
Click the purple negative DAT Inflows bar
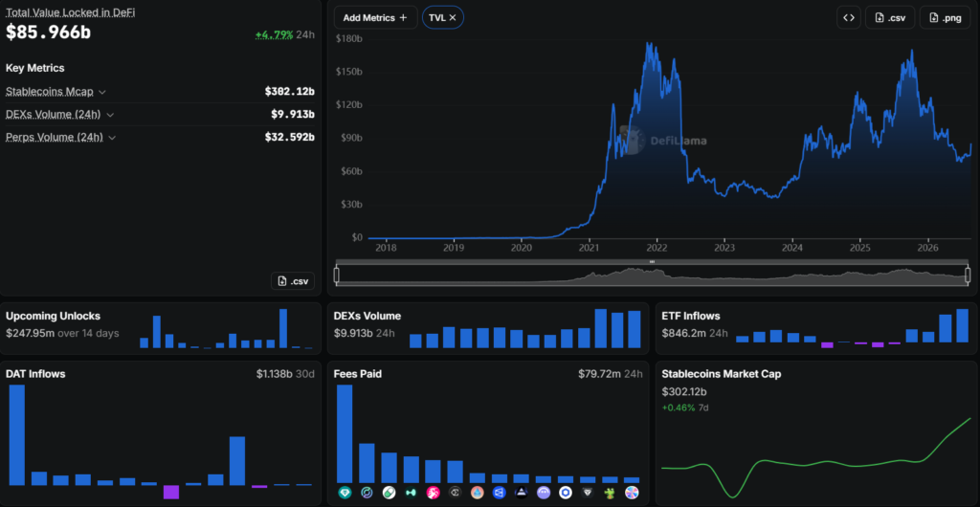(171, 492)
